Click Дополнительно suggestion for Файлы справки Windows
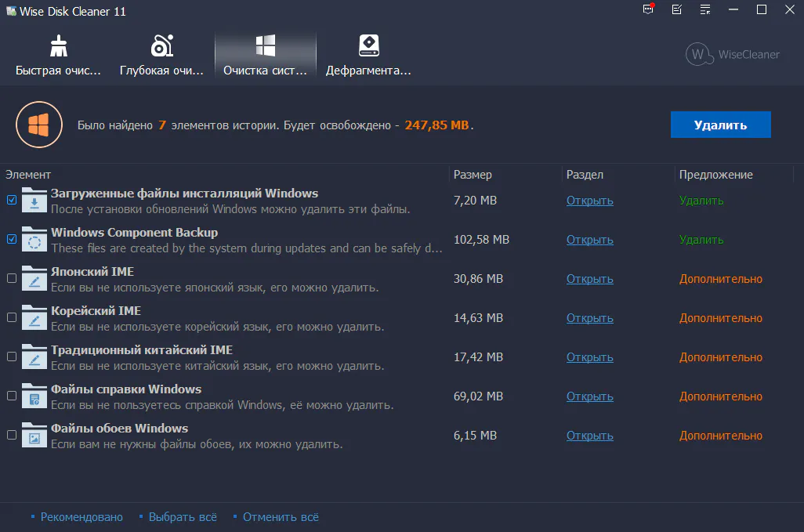This screenshot has width=804, height=532. pyautogui.click(x=721, y=396)
